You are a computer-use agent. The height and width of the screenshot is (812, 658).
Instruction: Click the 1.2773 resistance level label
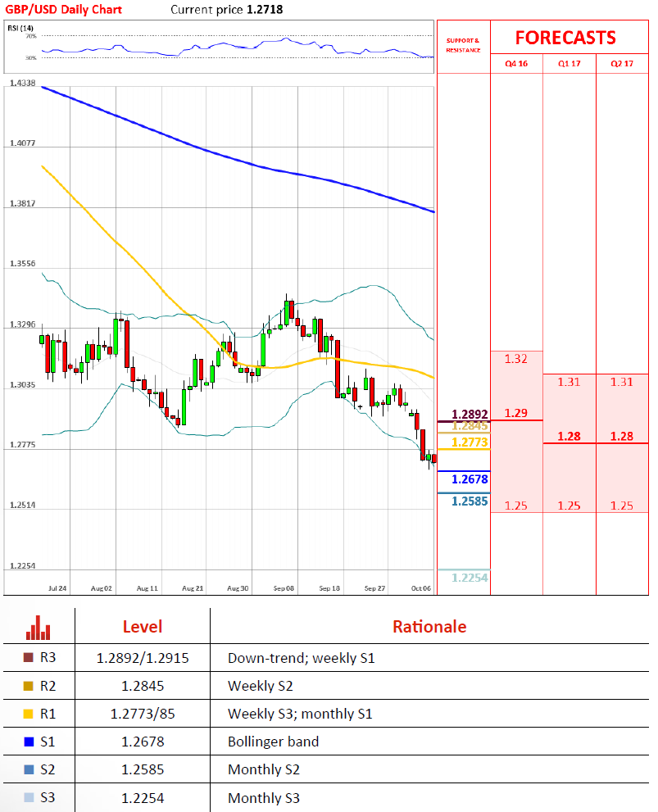click(x=470, y=442)
